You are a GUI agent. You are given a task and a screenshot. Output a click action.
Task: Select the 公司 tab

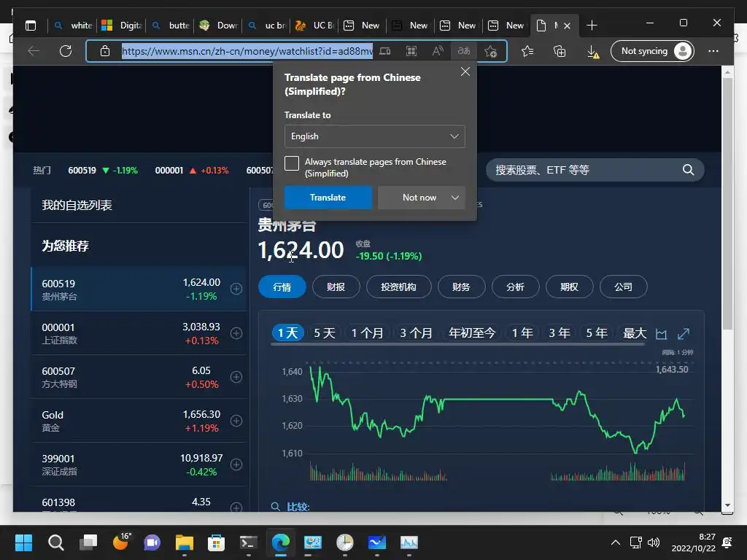(623, 287)
